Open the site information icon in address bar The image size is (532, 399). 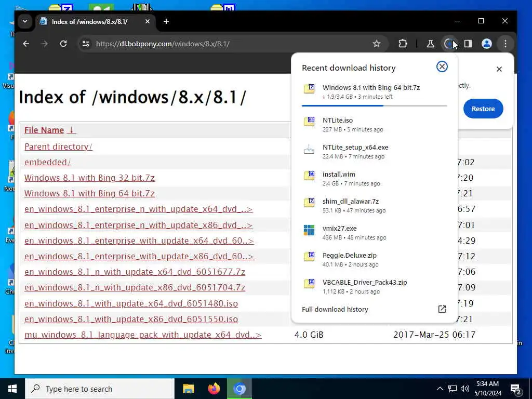(86, 44)
